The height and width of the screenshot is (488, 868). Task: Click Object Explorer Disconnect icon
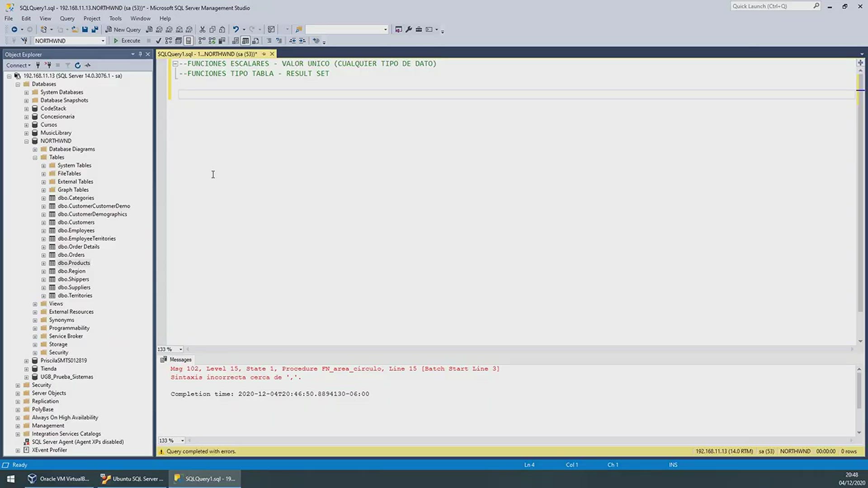pyautogui.click(x=48, y=65)
